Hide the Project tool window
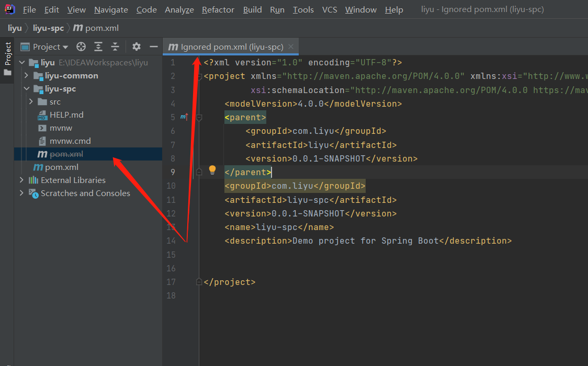 tap(154, 47)
